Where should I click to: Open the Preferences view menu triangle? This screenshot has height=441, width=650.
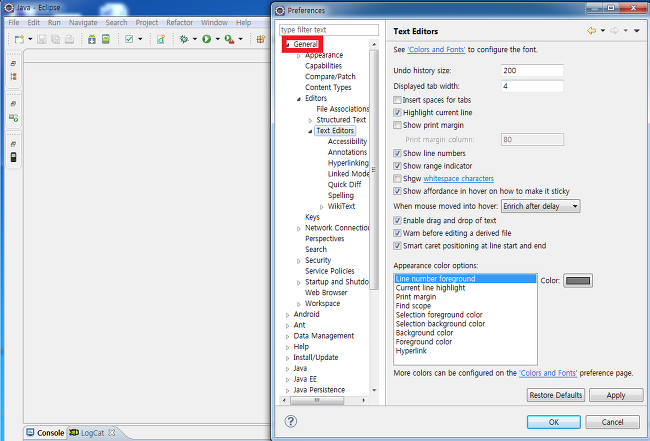coord(637,30)
